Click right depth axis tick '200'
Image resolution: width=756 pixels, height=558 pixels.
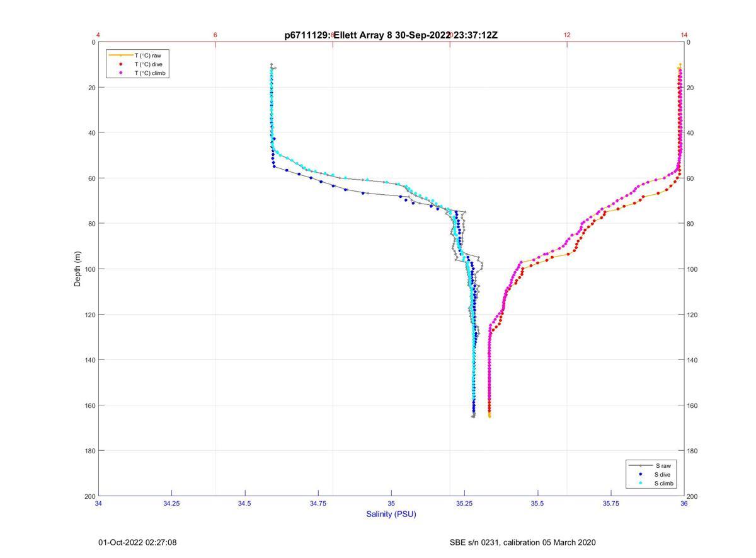coord(692,496)
